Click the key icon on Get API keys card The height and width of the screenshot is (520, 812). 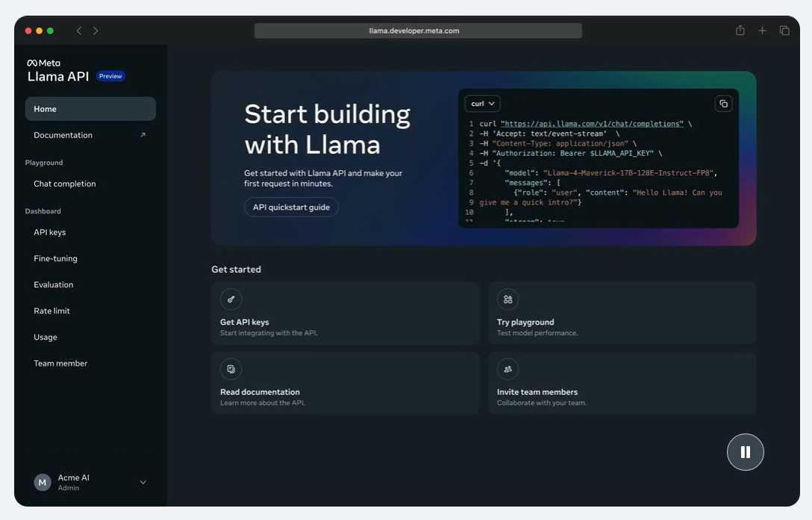coord(231,299)
